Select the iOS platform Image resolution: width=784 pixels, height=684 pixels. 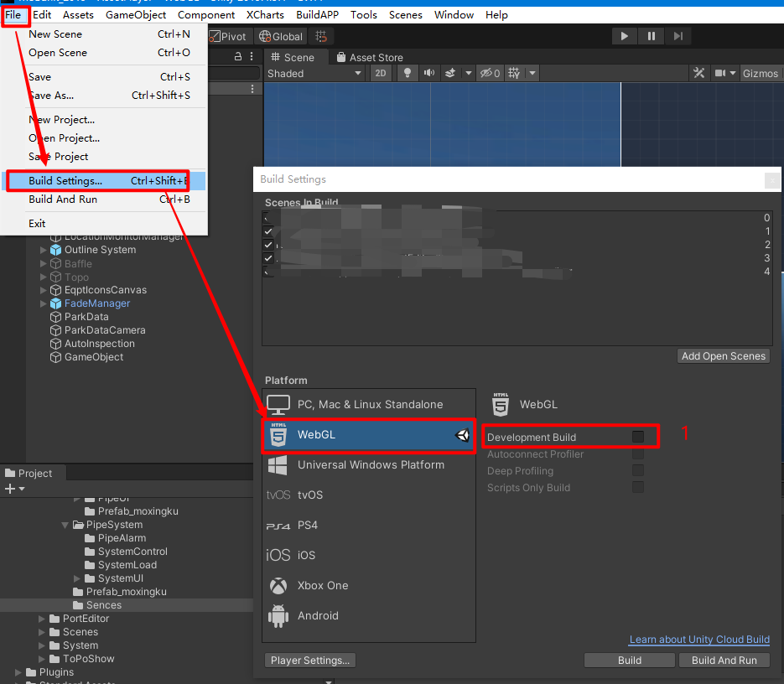coord(369,555)
